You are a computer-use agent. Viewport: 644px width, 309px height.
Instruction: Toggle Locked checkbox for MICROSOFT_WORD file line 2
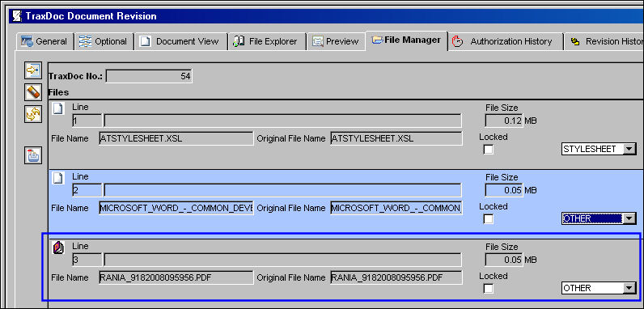[x=488, y=219]
